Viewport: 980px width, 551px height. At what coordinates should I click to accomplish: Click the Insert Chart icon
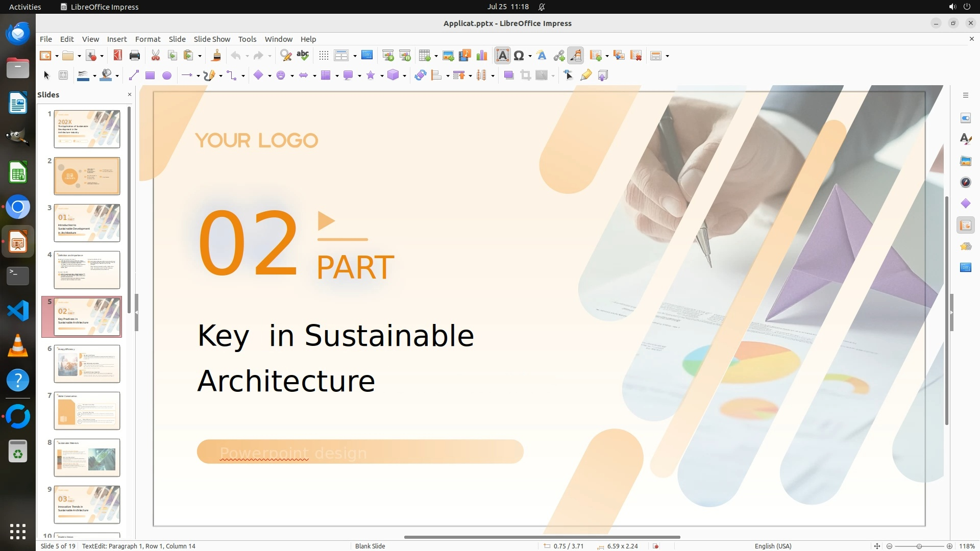(481, 56)
